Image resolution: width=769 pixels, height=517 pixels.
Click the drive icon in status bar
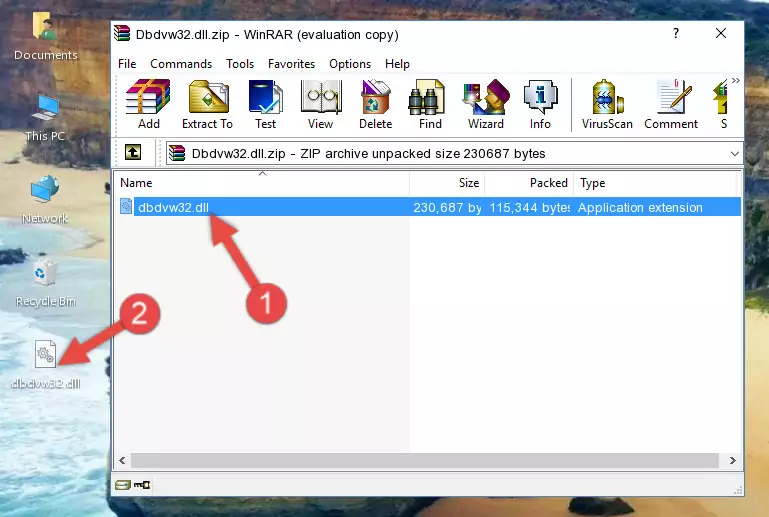[x=123, y=485]
